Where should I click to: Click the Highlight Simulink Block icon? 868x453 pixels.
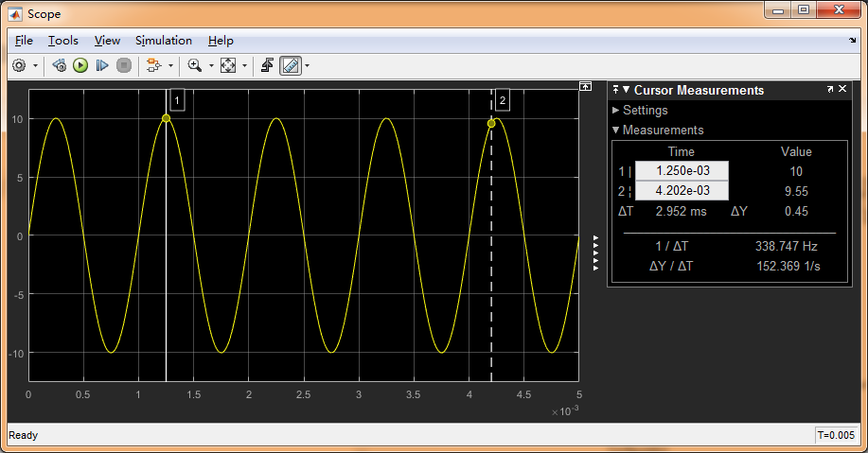tap(153, 65)
